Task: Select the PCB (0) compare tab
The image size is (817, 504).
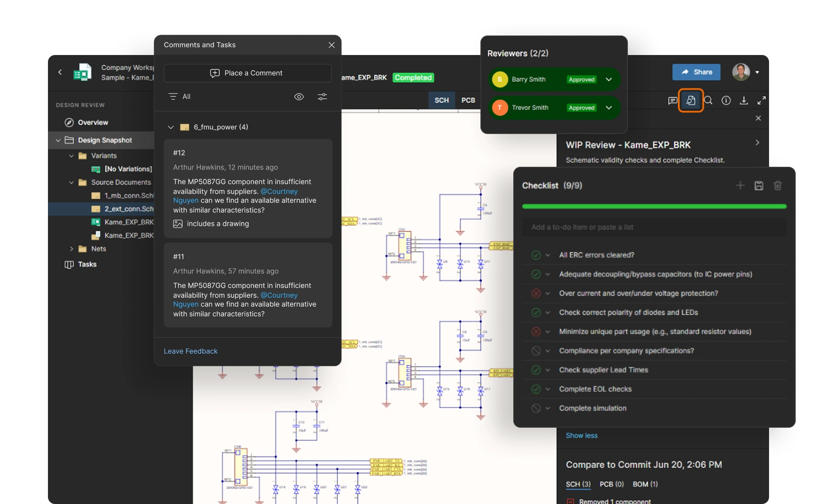Action: tap(611, 484)
